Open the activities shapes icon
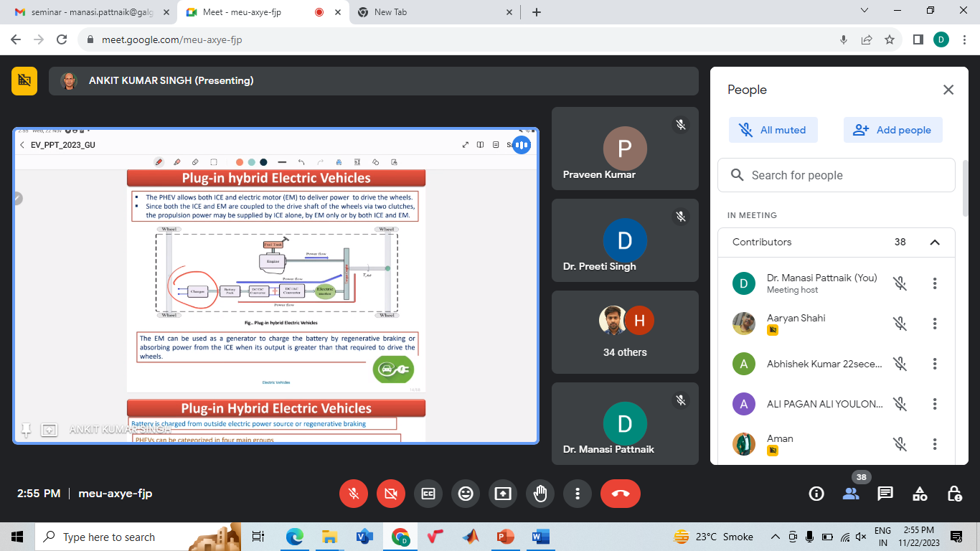Viewport: 980px width, 551px height. [920, 494]
